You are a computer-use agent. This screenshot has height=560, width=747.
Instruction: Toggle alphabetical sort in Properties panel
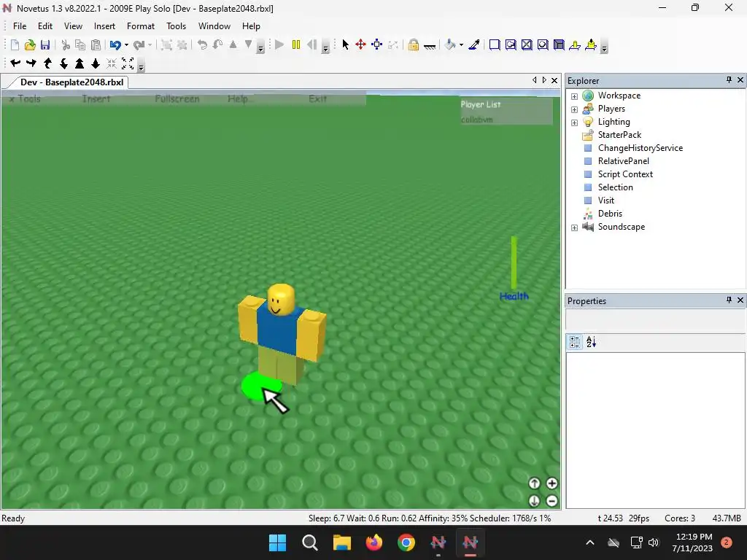(591, 342)
